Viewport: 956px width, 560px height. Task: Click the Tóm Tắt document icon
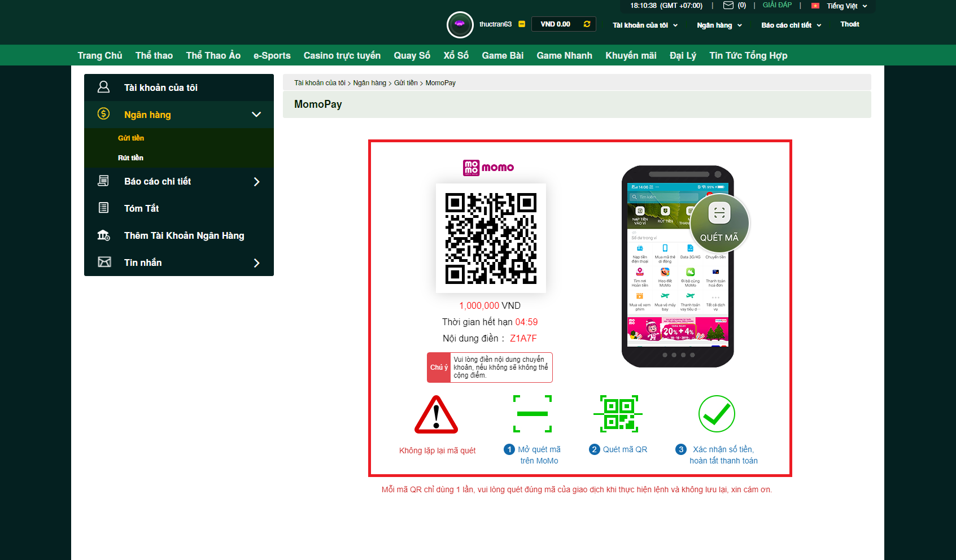click(x=103, y=208)
